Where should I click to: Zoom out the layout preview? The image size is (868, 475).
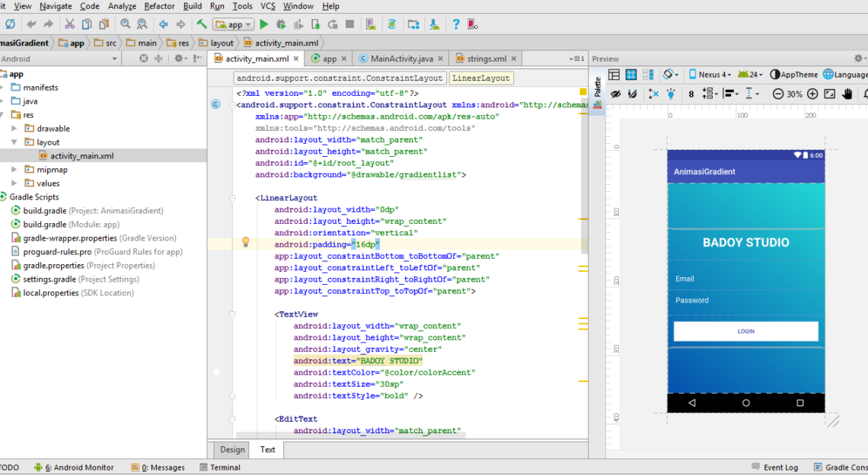[777, 94]
